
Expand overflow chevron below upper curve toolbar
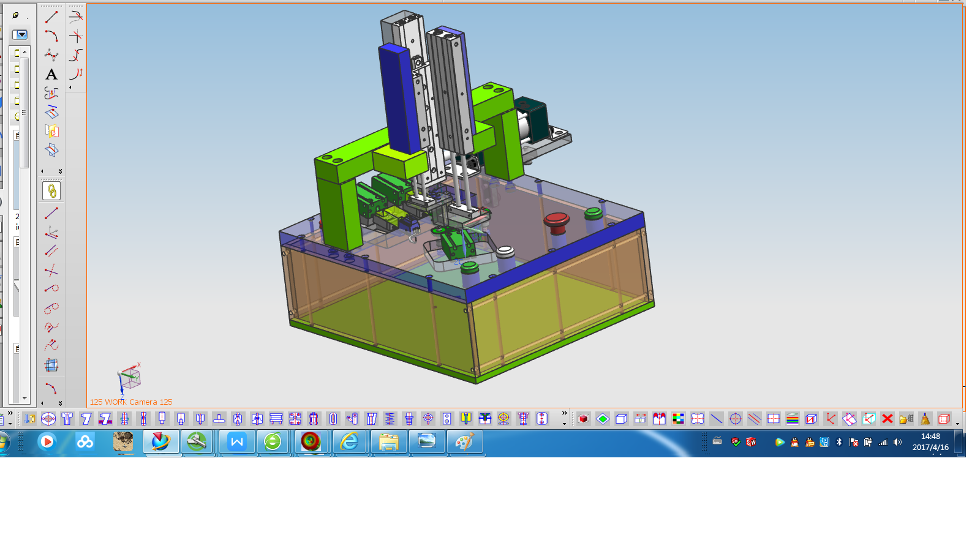60,171
